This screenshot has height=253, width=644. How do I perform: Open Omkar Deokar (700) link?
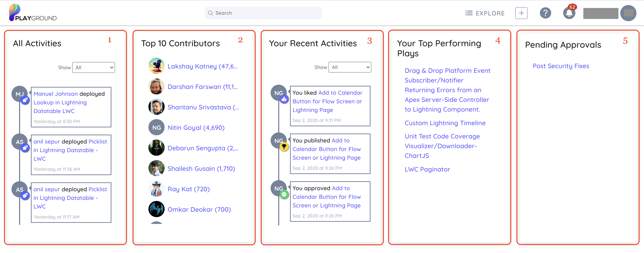199,210
